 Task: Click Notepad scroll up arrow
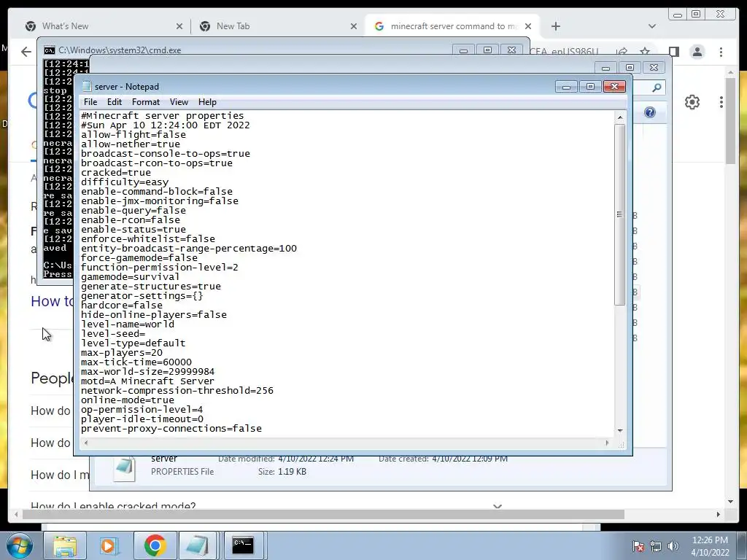(620, 117)
